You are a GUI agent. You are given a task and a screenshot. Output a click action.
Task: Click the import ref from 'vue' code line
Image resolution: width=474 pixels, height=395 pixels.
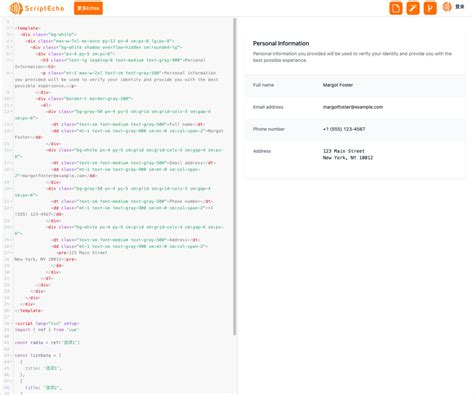click(47, 330)
